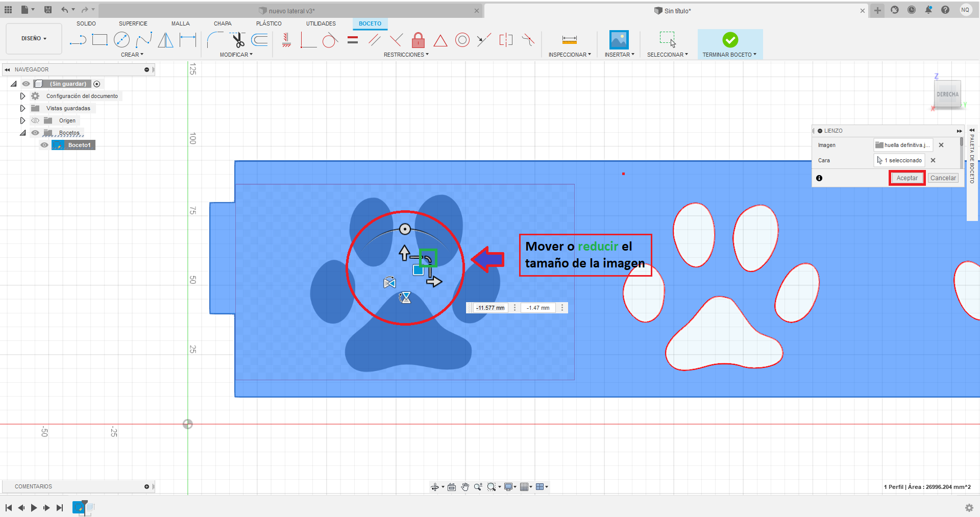The height and width of the screenshot is (517, 980).
Task: Save the document with the disk icon
Action: (48, 10)
